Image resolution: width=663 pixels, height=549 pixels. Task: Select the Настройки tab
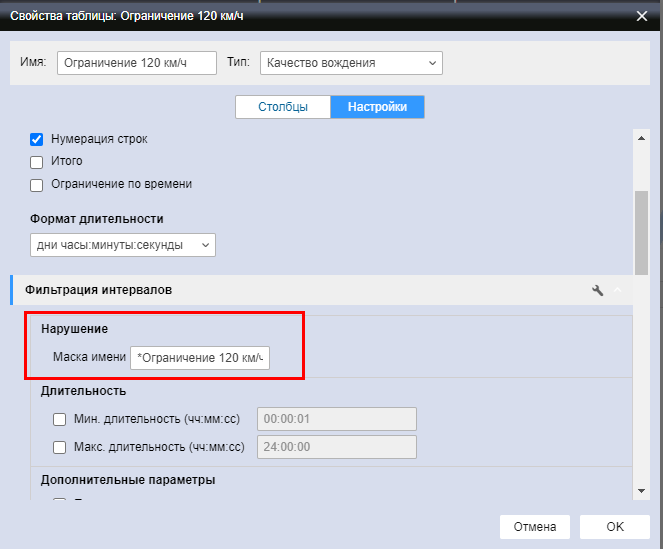(x=377, y=107)
